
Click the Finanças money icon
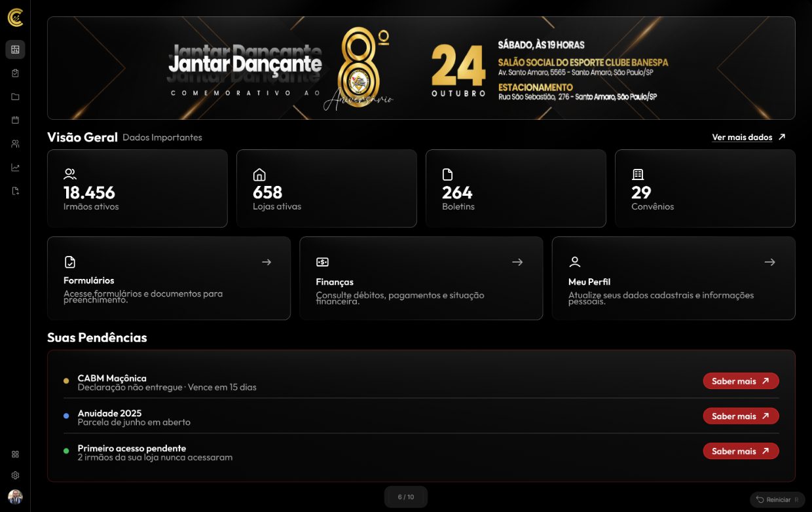tap(322, 262)
